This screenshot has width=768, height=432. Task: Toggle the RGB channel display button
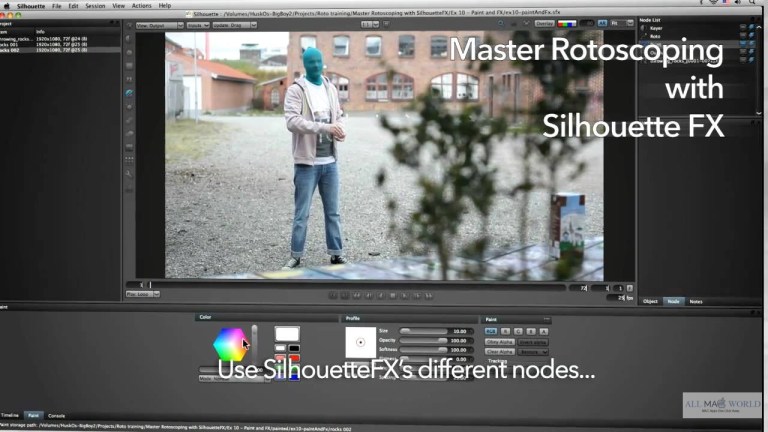pyautogui.click(x=567, y=24)
